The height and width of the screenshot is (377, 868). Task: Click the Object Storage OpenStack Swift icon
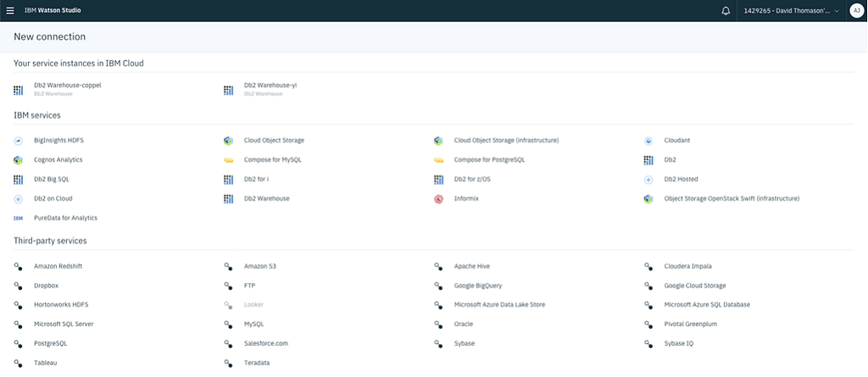[x=648, y=199]
